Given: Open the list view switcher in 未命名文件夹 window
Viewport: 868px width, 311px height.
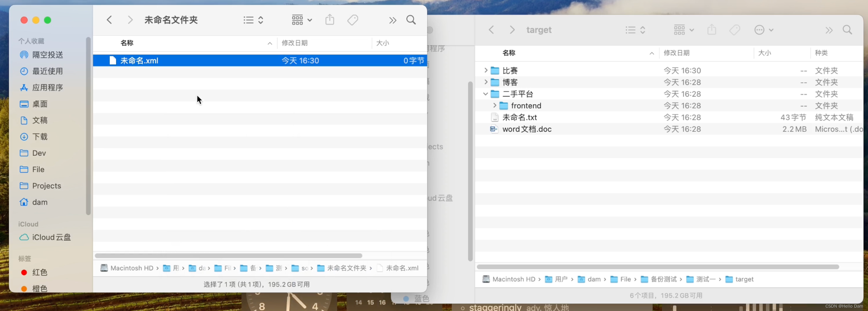Looking at the screenshot, I should point(253,20).
